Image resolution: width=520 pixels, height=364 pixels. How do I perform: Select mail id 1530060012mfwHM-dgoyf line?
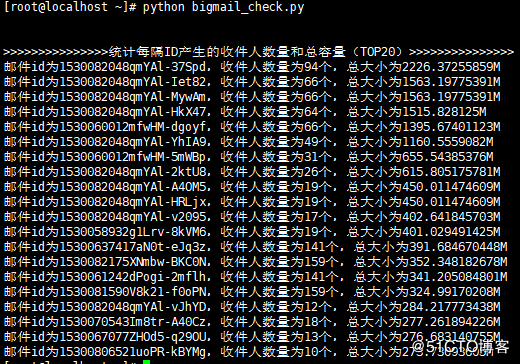(252, 127)
